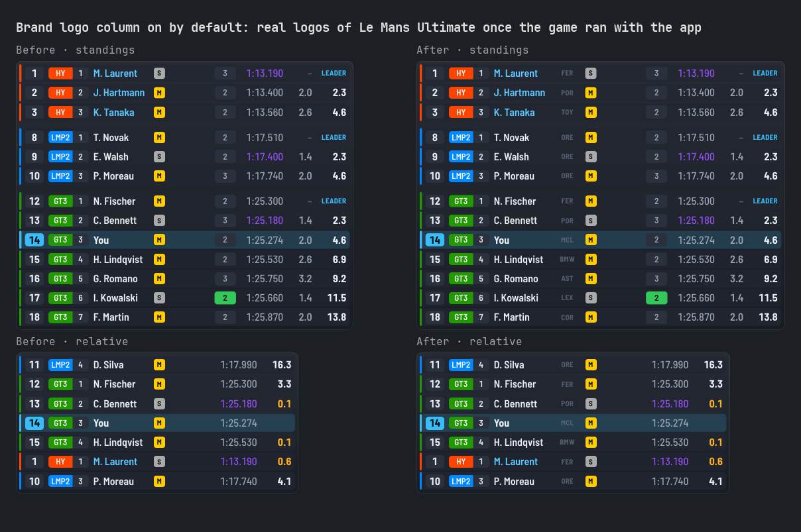
Task: Click the After · relative heading
Action: 469,341
